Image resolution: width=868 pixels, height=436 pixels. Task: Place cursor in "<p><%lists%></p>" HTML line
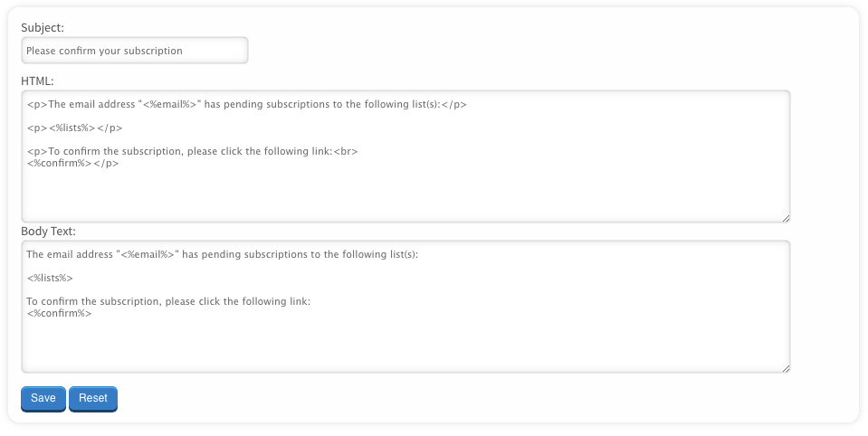coord(74,128)
